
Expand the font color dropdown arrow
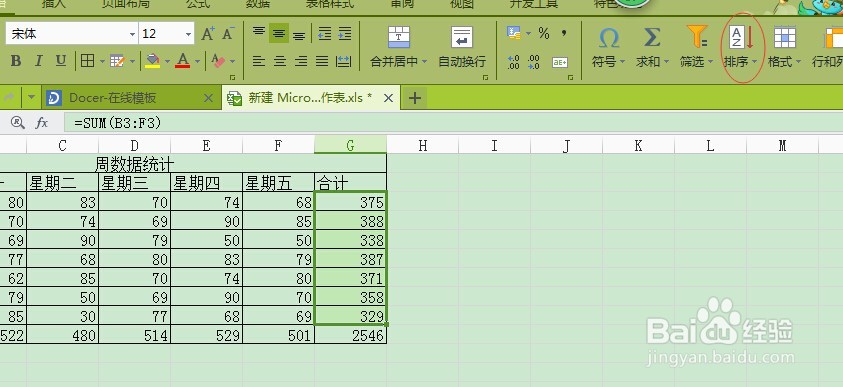(x=198, y=62)
